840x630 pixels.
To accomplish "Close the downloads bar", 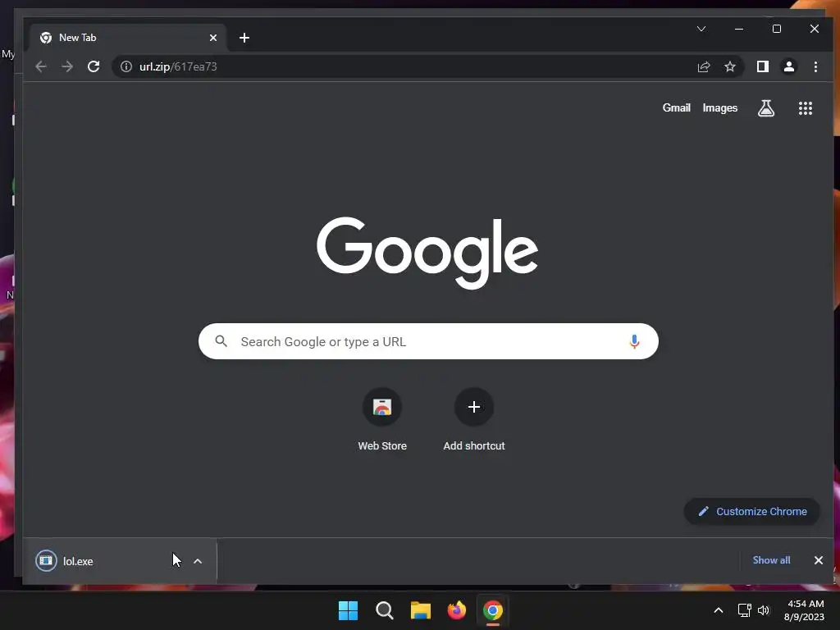I will point(819,560).
